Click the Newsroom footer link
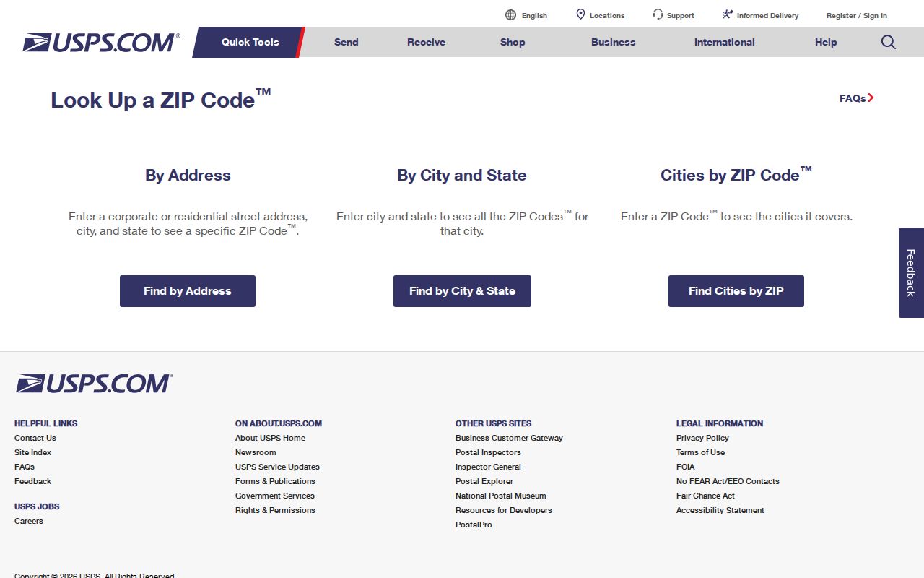 click(x=256, y=452)
